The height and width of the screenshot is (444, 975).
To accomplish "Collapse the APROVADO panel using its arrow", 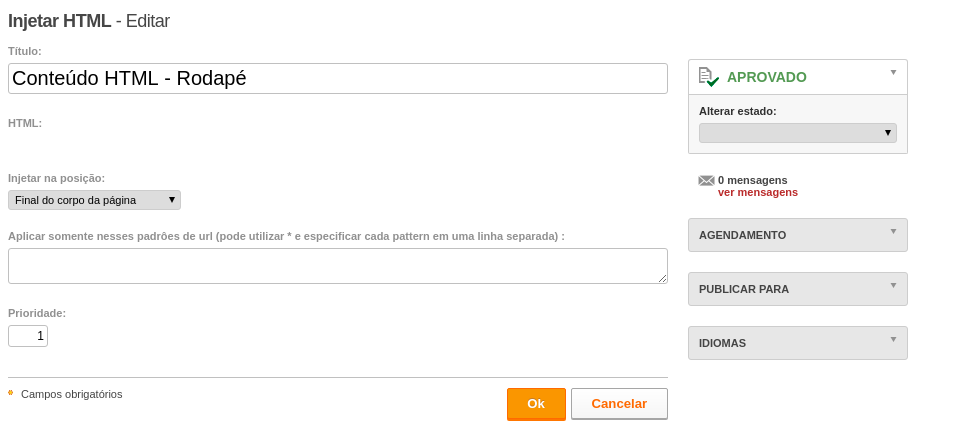I will pos(894,72).
